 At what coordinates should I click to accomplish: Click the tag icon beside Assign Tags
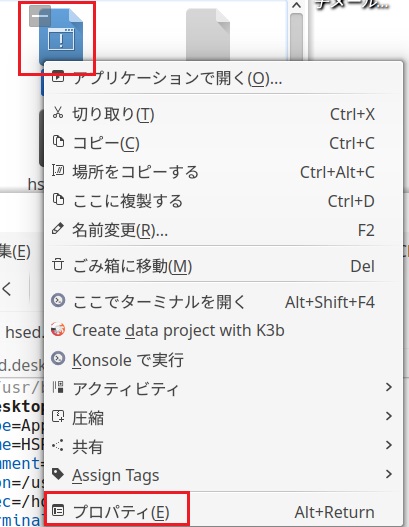(x=58, y=474)
